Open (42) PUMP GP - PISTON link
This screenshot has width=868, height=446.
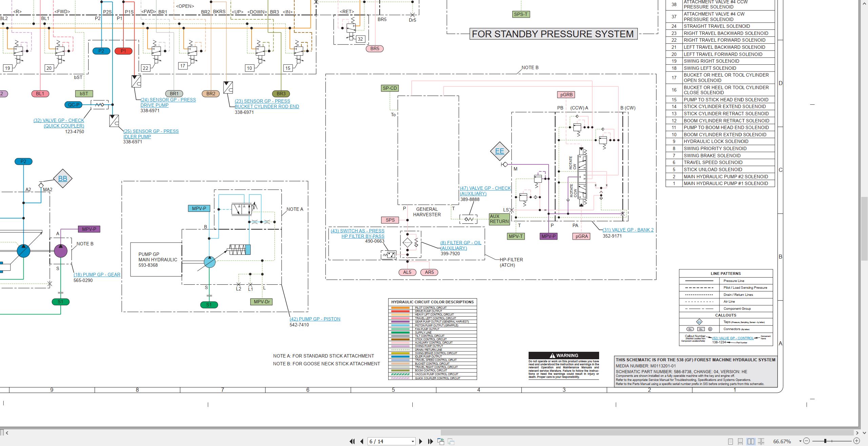coord(315,319)
